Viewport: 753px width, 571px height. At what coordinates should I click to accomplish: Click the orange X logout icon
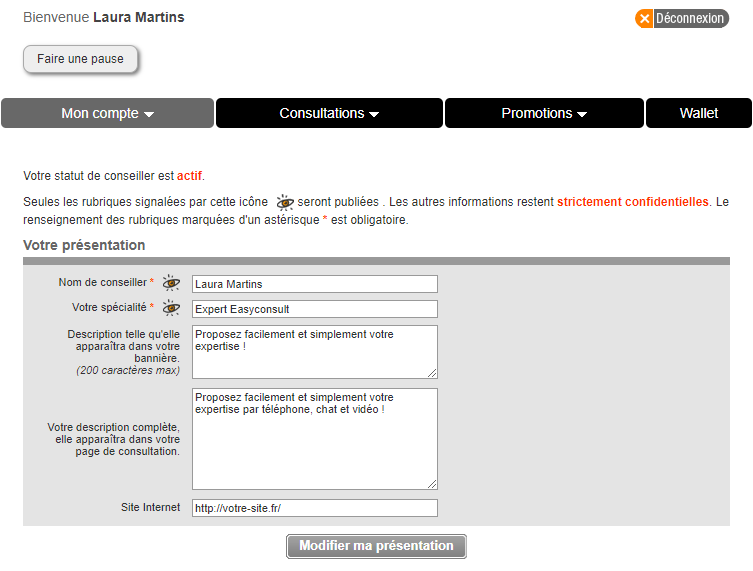pyautogui.click(x=644, y=19)
